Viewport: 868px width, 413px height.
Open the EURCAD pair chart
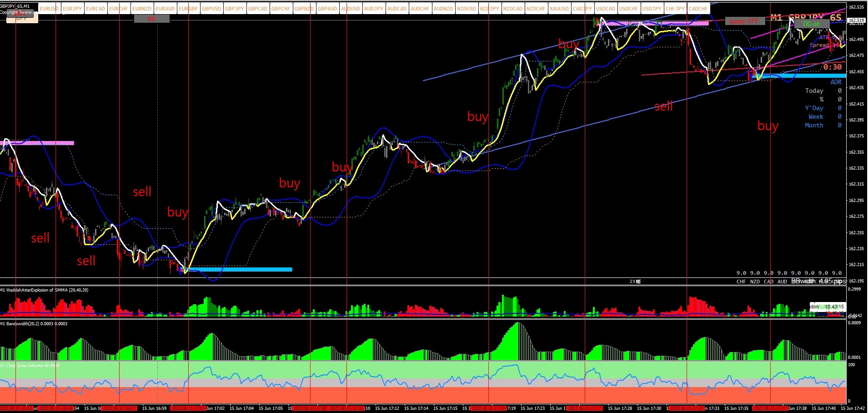(x=96, y=9)
